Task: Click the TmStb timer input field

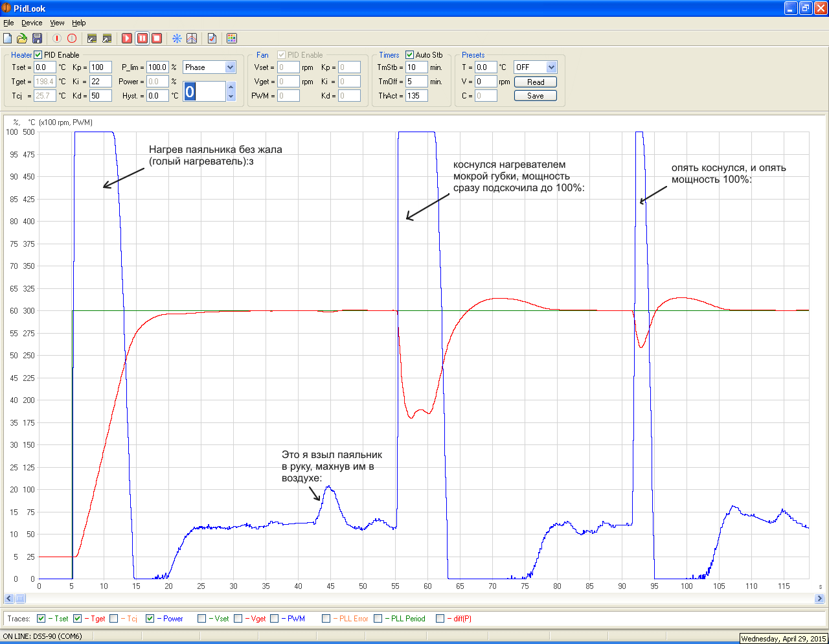Action: click(x=416, y=67)
